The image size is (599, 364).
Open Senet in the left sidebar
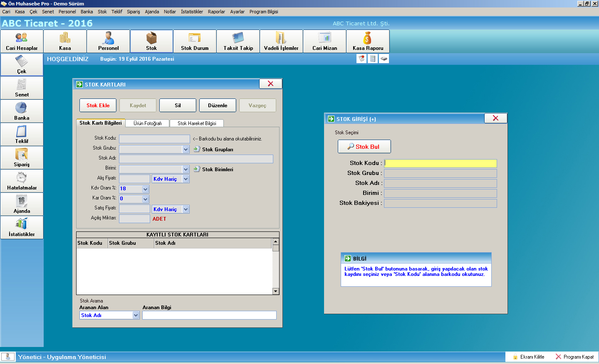tap(22, 88)
